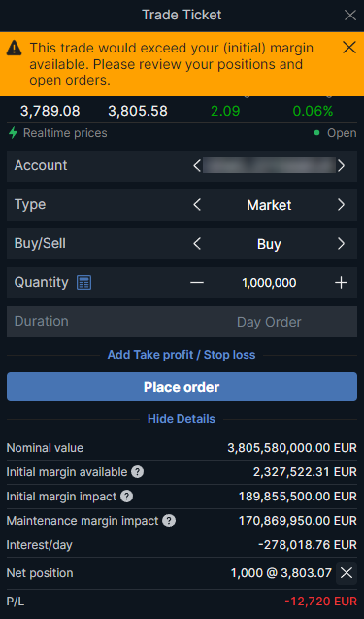Decrease quantity with minus button
Viewport: 364px width, 619px height.
[197, 283]
